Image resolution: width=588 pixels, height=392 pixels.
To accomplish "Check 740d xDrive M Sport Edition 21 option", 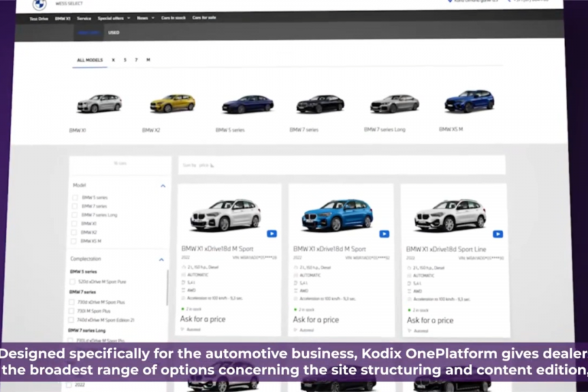I will coord(71,320).
